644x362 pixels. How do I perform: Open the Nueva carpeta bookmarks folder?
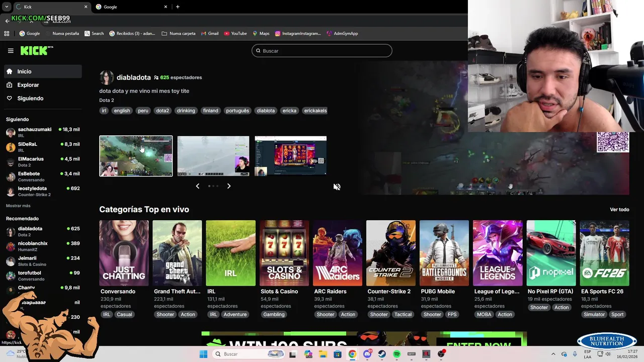tap(179, 34)
